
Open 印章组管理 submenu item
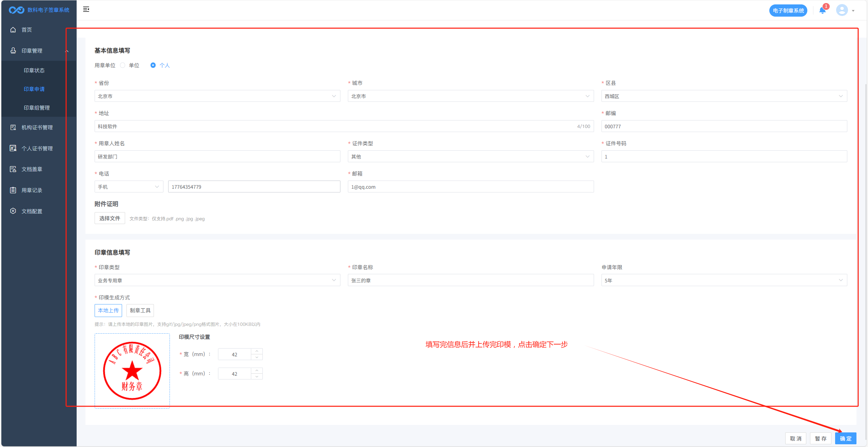click(37, 108)
